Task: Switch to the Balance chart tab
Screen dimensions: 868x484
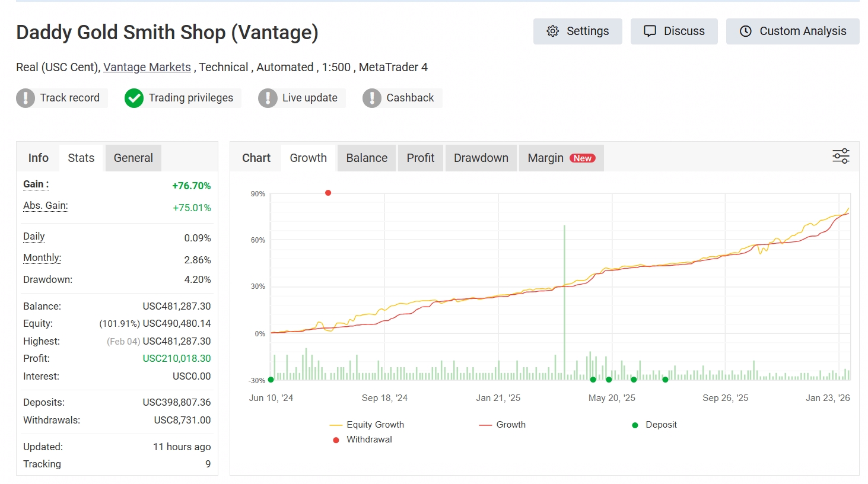Action: (366, 158)
